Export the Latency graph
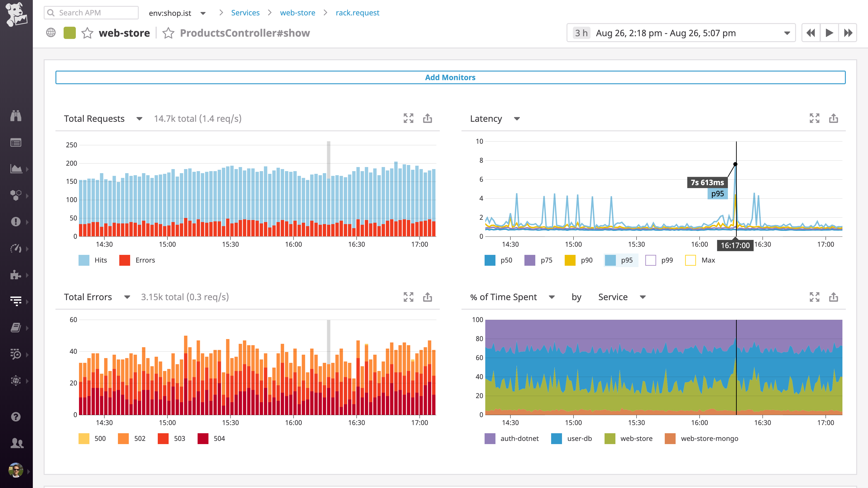The height and width of the screenshot is (488, 868). coord(833,118)
